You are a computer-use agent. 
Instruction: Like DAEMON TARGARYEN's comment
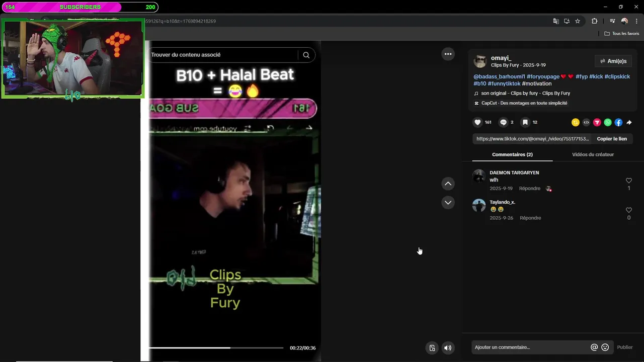(x=629, y=180)
